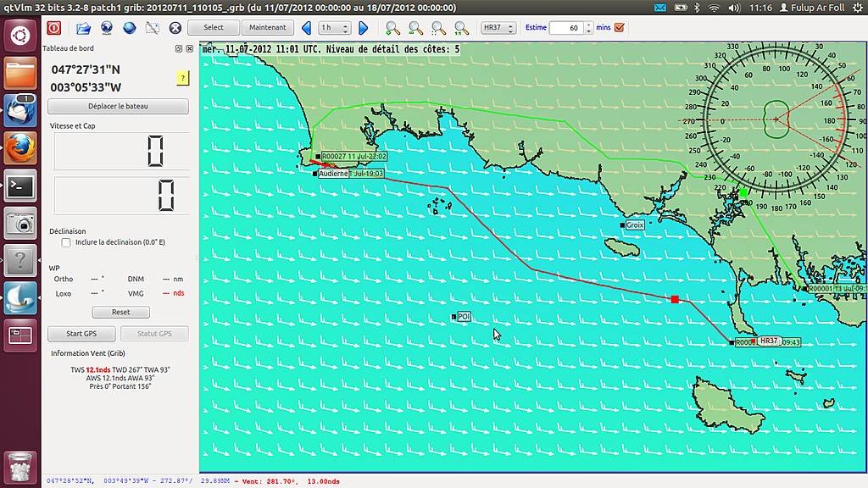Open screenshot camera app in launcher
868x488 pixels.
[20, 224]
